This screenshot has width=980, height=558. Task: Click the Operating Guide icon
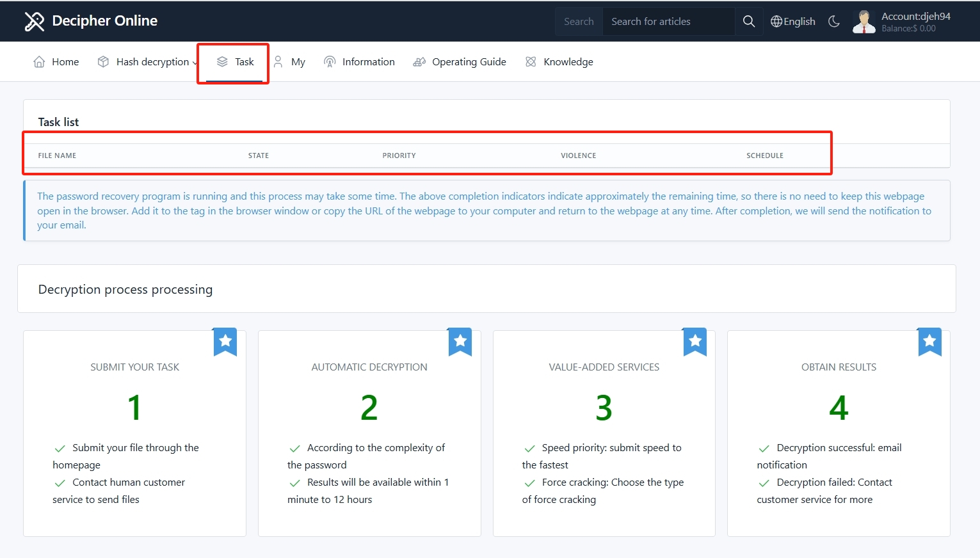click(419, 61)
